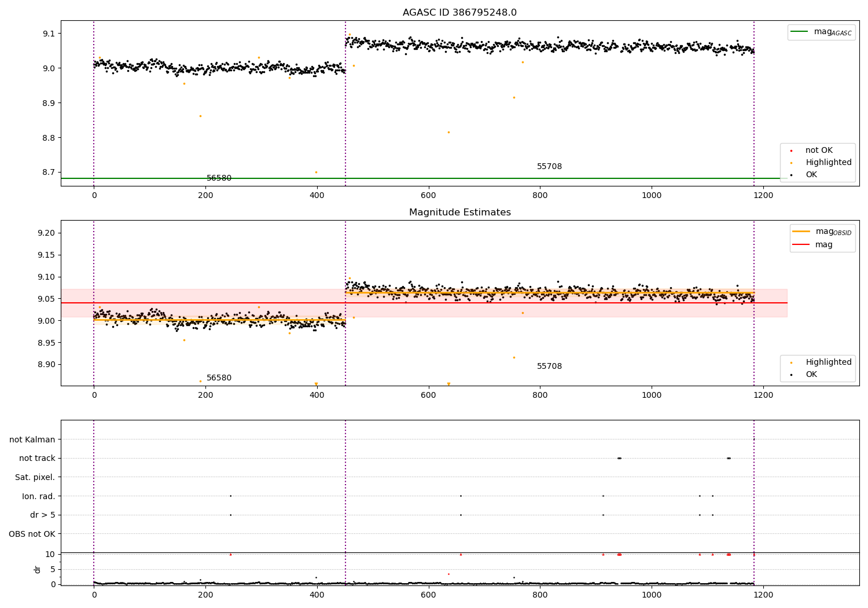Click the 1200 x-axis tick of the bottom plot
This screenshot has width=868, height=608.
pos(763,595)
